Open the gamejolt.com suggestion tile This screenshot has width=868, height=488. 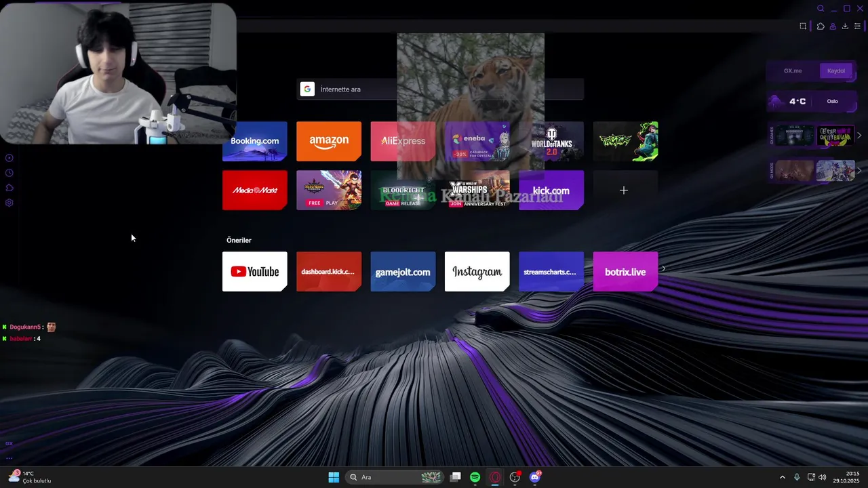[x=403, y=272]
